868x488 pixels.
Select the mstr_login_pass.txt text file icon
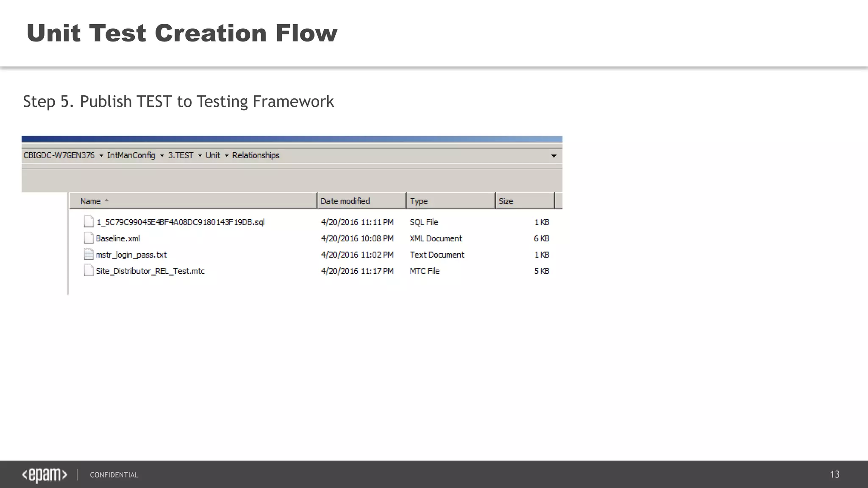[x=89, y=254]
